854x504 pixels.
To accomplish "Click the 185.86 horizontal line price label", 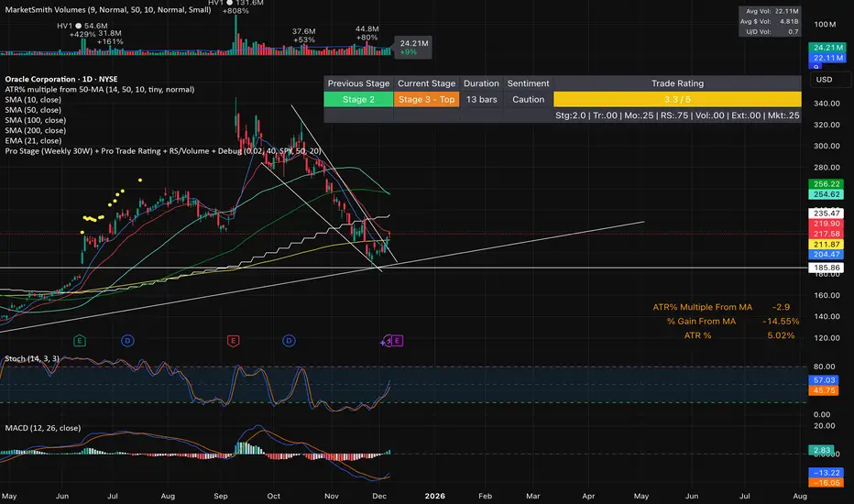I will click(827, 268).
